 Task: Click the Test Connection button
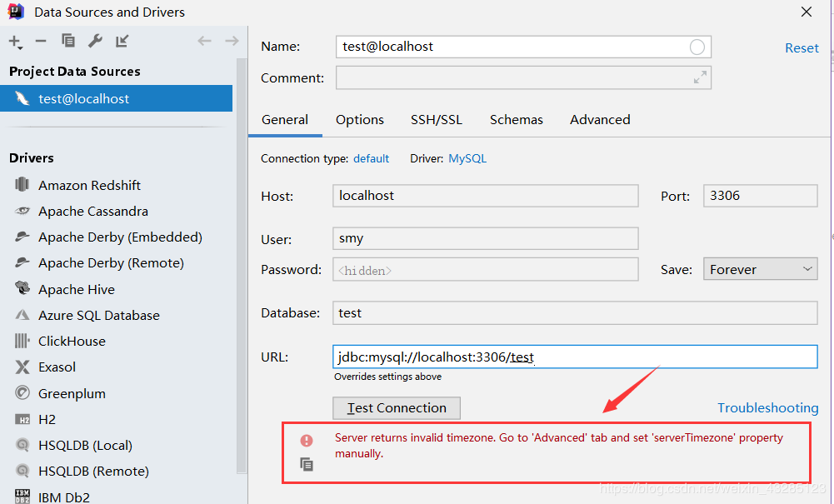(397, 407)
